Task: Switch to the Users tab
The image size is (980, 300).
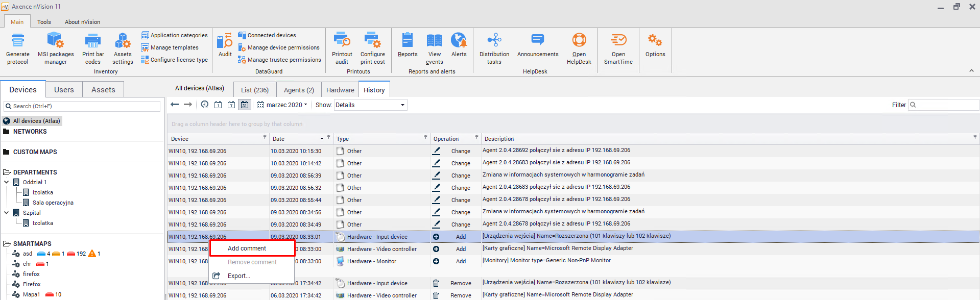Action: coord(64,90)
